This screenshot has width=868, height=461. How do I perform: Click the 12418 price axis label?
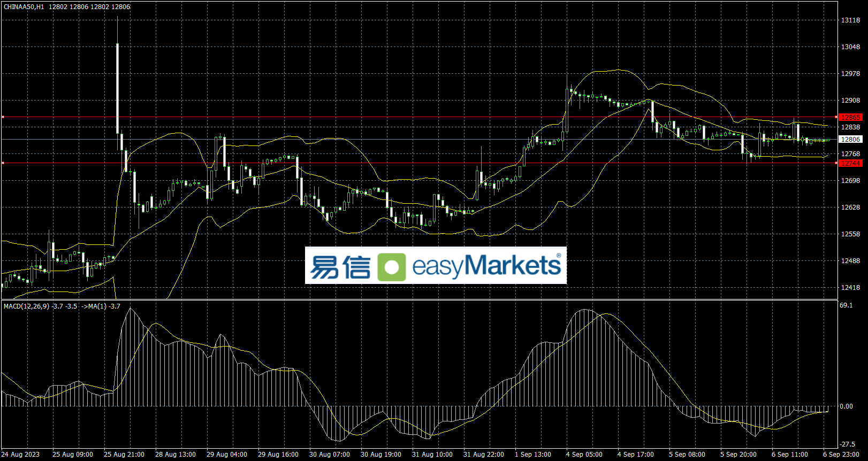tap(850, 288)
